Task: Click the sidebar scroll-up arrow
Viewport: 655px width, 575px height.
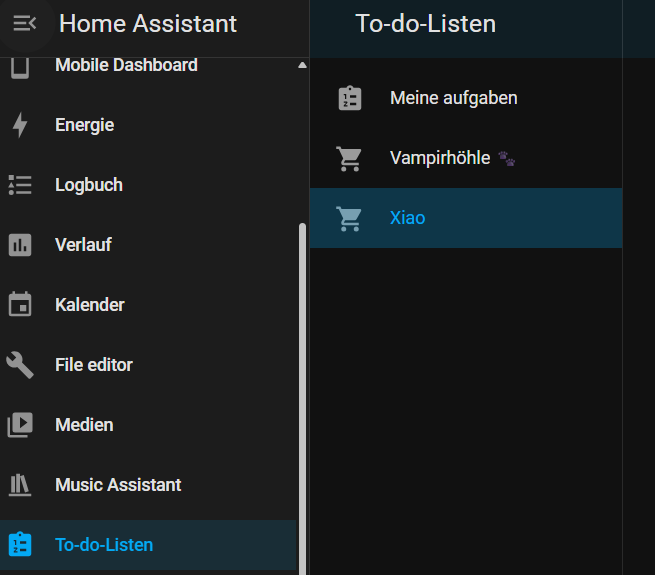Action: (302, 65)
